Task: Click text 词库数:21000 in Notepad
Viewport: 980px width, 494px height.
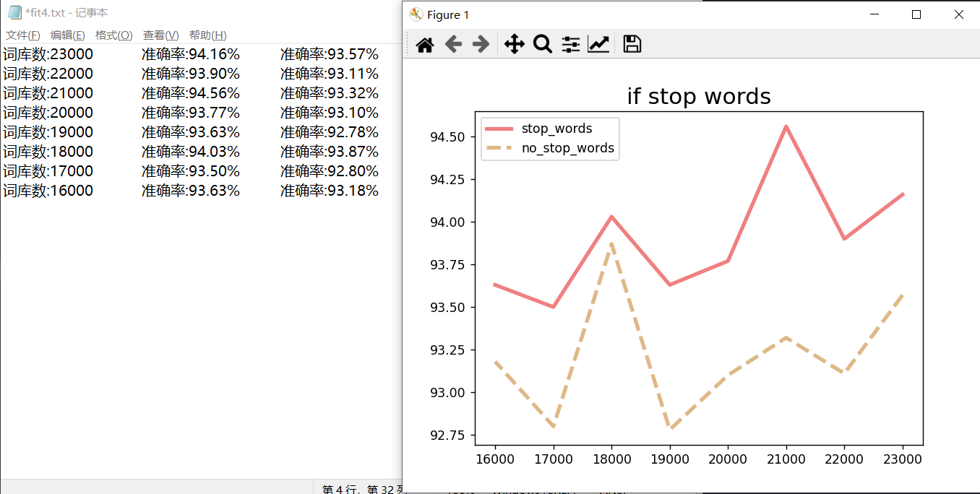Action: tap(48, 93)
